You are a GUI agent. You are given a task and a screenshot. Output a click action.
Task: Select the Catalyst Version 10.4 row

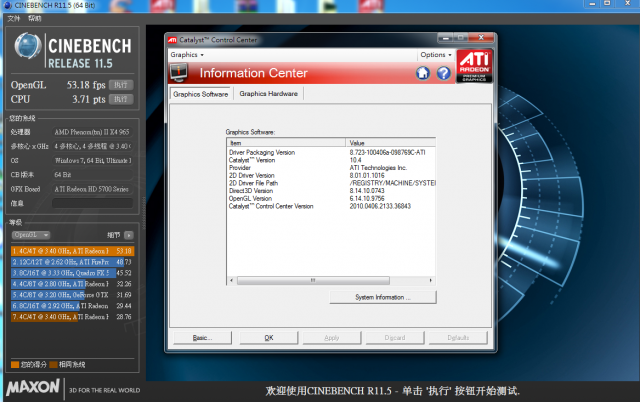[331, 160]
